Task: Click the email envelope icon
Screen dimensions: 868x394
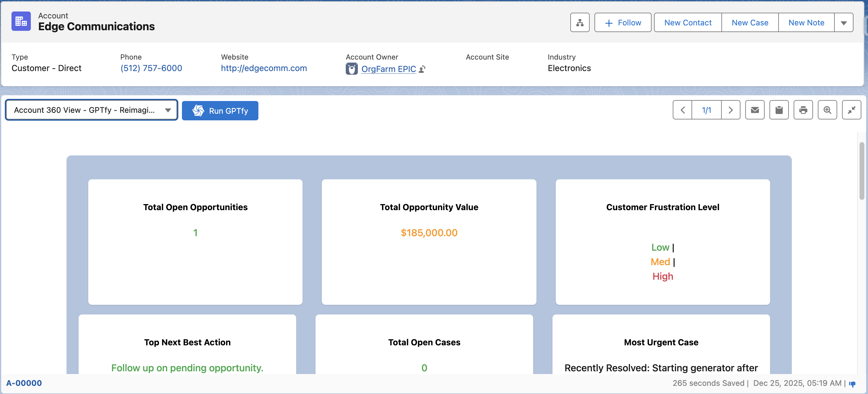Action: point(755,110)
